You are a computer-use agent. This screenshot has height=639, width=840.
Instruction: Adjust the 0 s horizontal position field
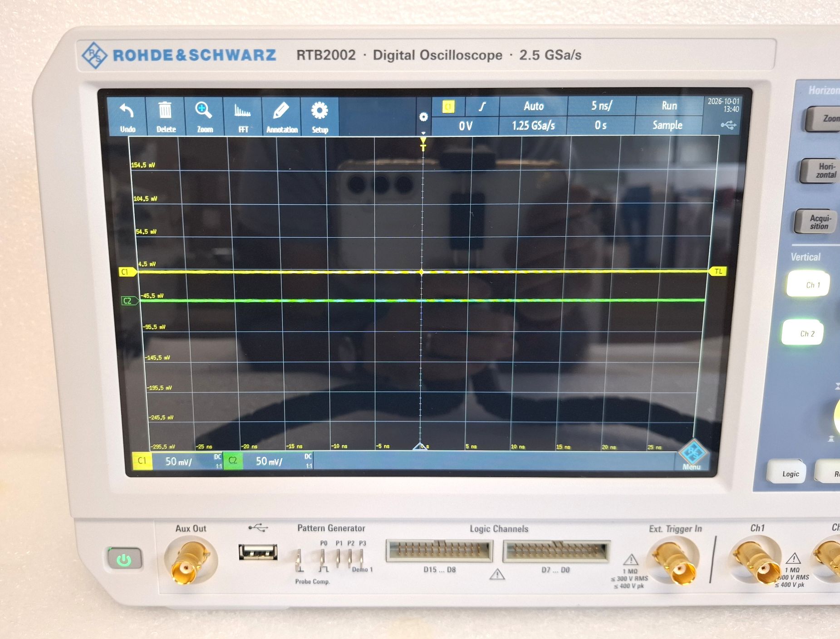tap(600, 125)
